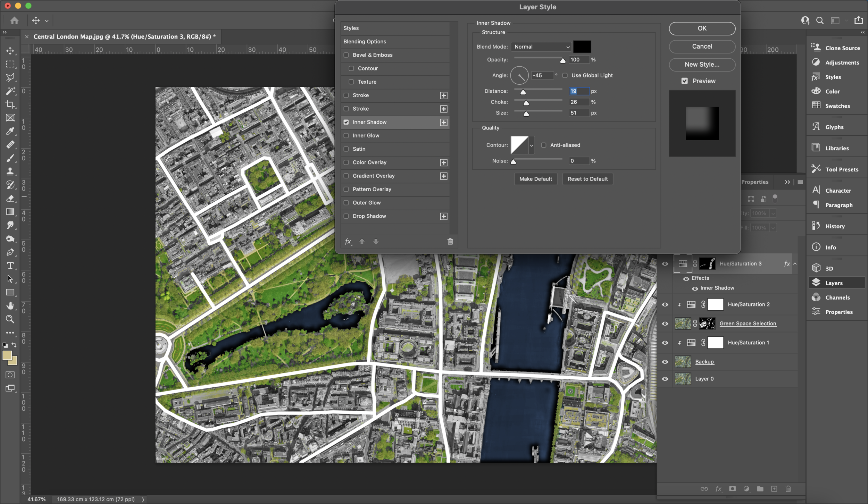
Task: Click create new layer icon in Layers panel
Action: click(x=774, y=489)
